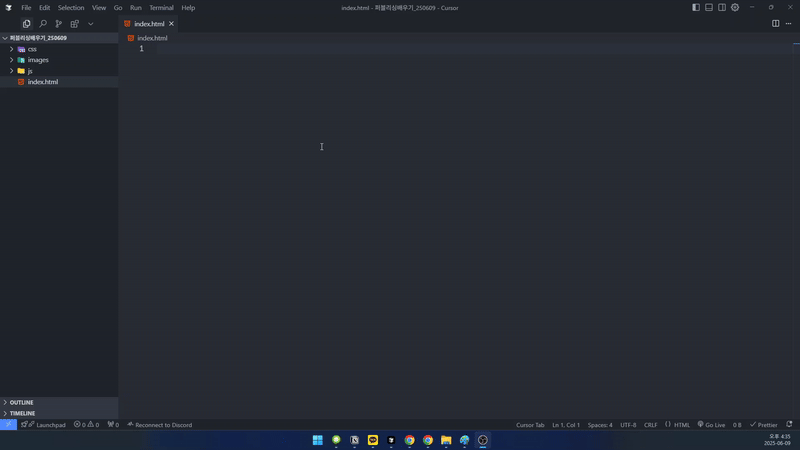
Task: Toggle the bottom panel visibility
Action: tap(709, 7)
